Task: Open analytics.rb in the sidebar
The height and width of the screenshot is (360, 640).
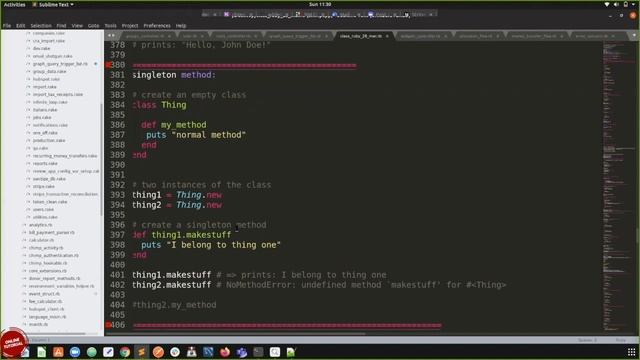Action: [x=40, y=225]
